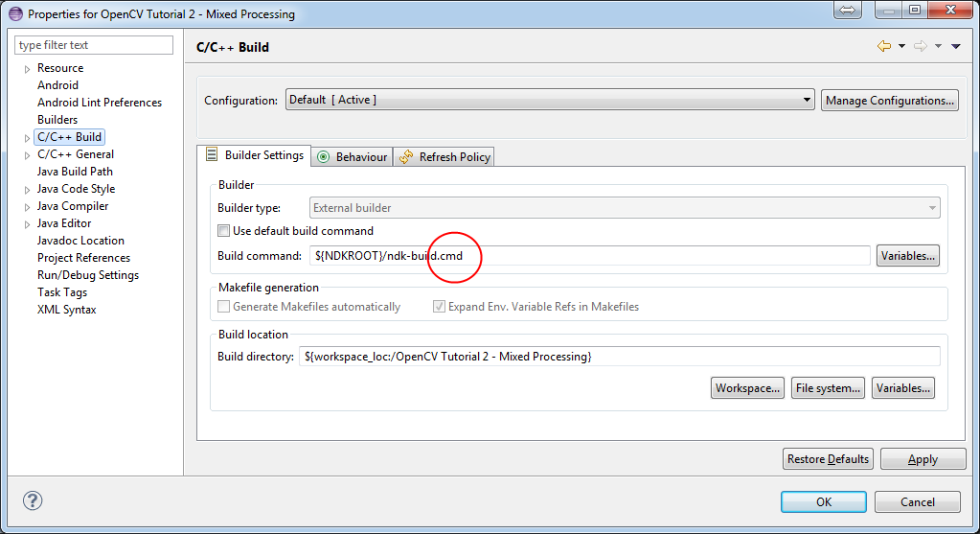Click the forward navigation arrow icon
Viewport: 980px width, 534px height.
point(920,47)
